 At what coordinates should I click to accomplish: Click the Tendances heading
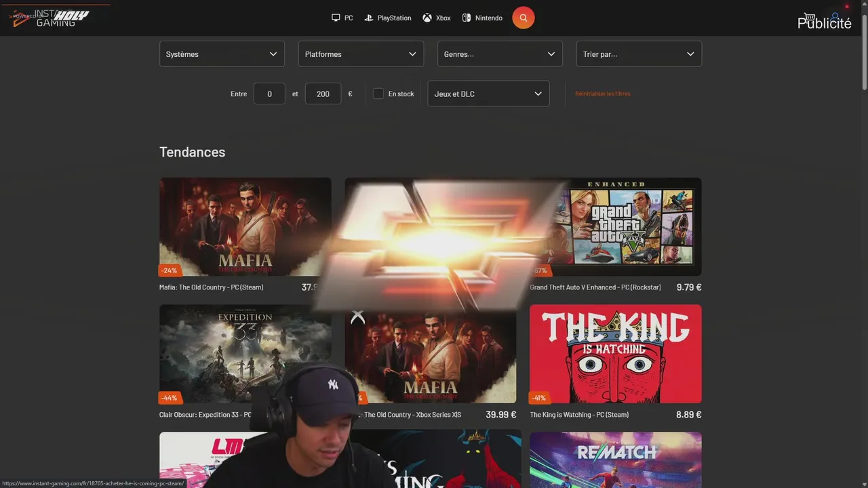coord(192,152)
